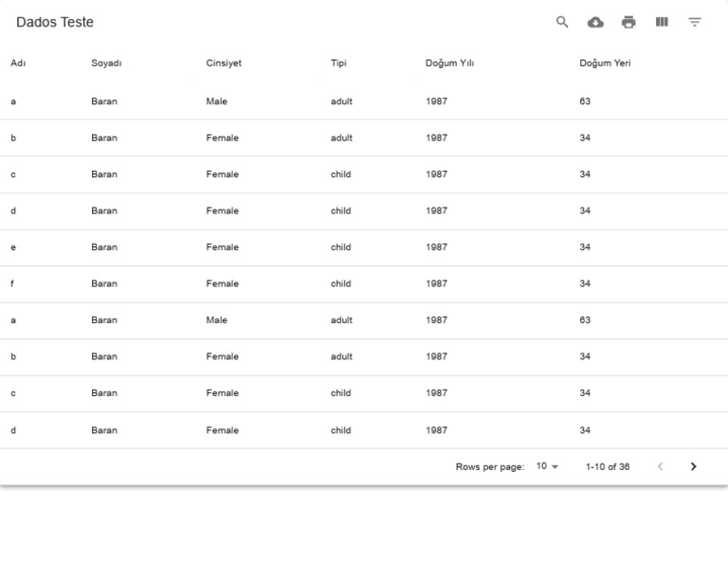Viewport: 728px width, 563px height.
Task: Sort by the Tipi column header
Action: 338,64
